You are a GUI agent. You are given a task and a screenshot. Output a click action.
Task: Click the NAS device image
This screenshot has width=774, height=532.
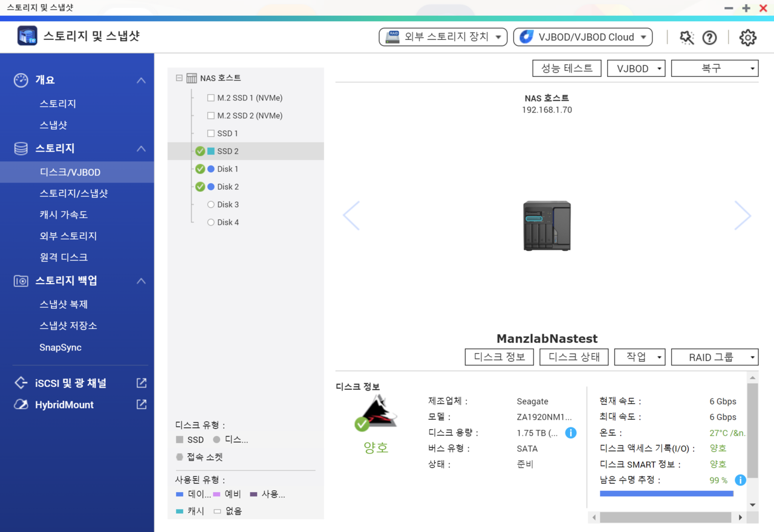(x=547, y=225)
